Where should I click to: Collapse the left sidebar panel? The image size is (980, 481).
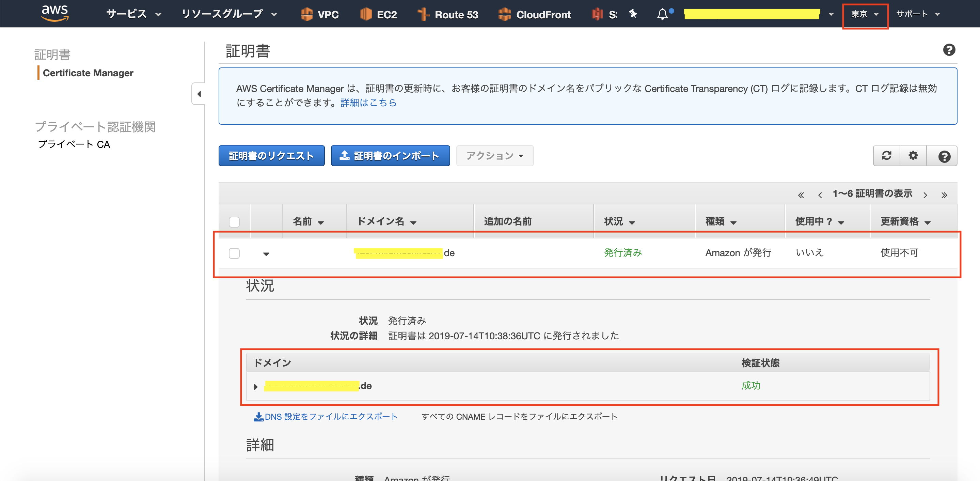(x=199, y=94)
